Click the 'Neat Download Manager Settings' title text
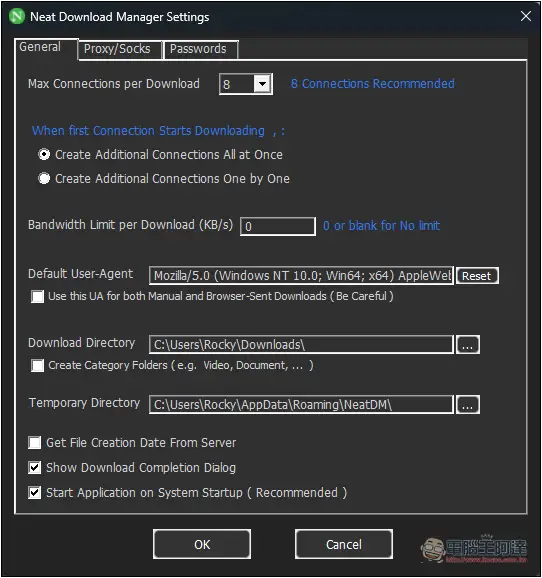This screenshot has height=578, width=542. [119, 17]
